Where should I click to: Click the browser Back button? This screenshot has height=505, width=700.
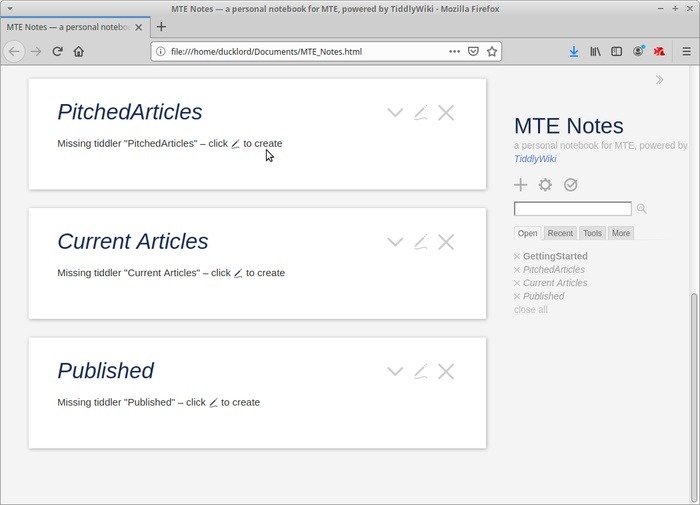coord(14,52)
